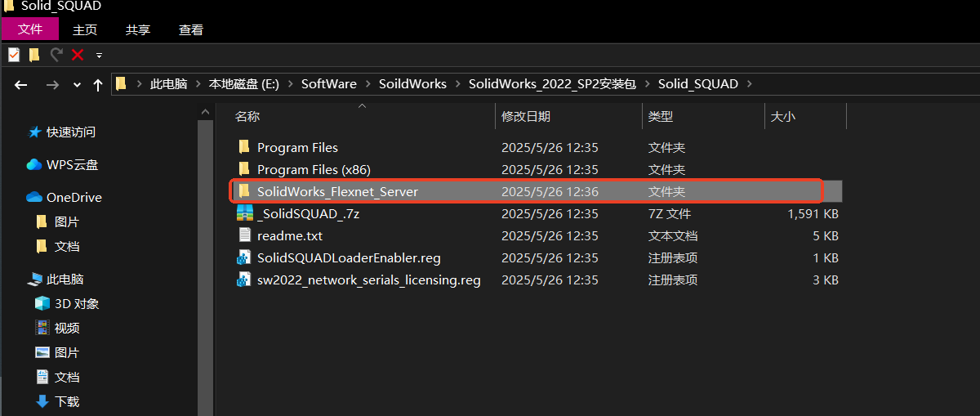Image resolution: width=980 pixels, height=416 pixels.
Task: Click the WPS云盘 cloud icon
Action: 34,164
